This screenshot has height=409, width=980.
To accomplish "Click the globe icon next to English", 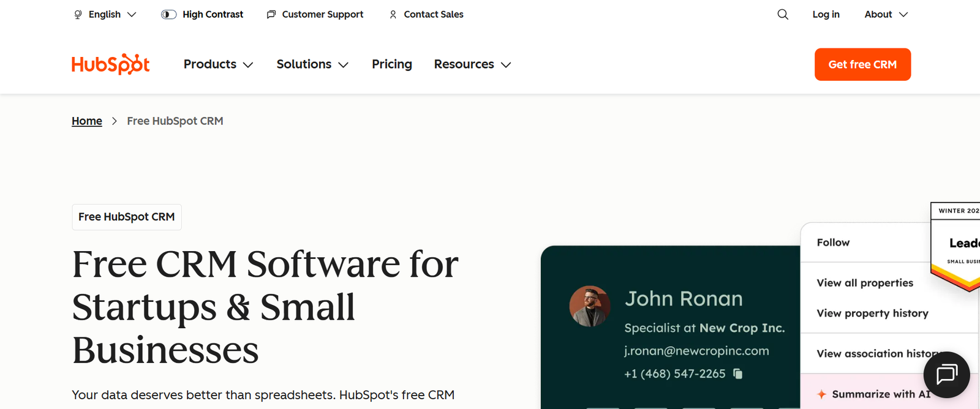I will 78,14.
